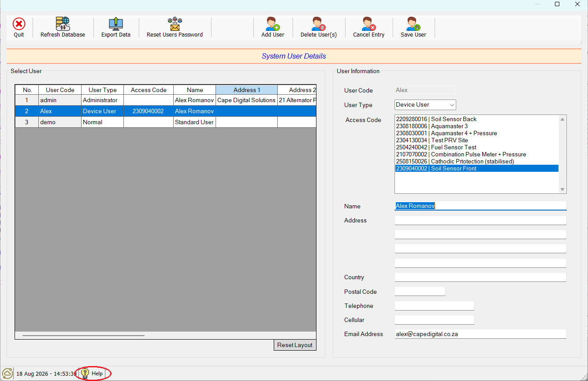
Task: Select Combination Pulse Meter + Pressure entry
Action: [477, 154]
